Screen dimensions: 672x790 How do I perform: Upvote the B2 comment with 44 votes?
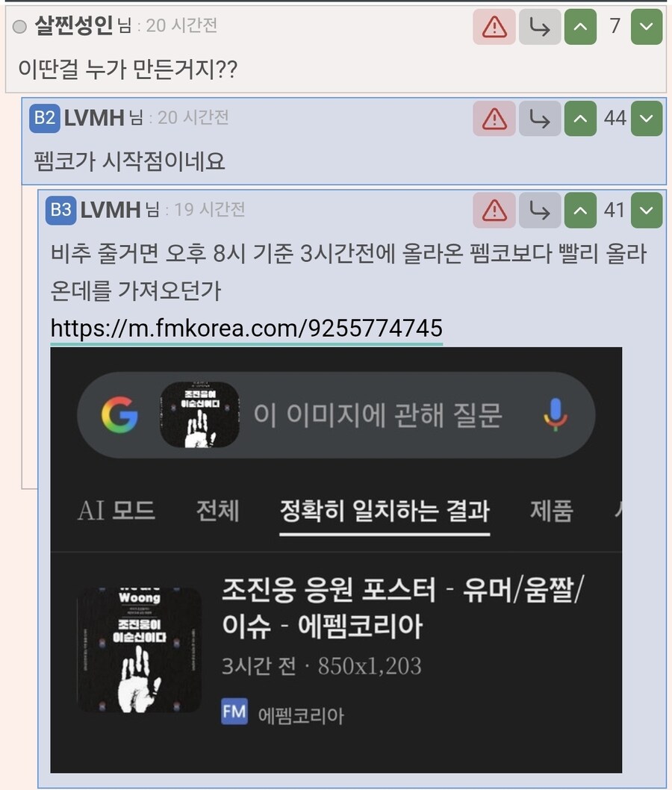pyautogui.click(x=580, y=119)
